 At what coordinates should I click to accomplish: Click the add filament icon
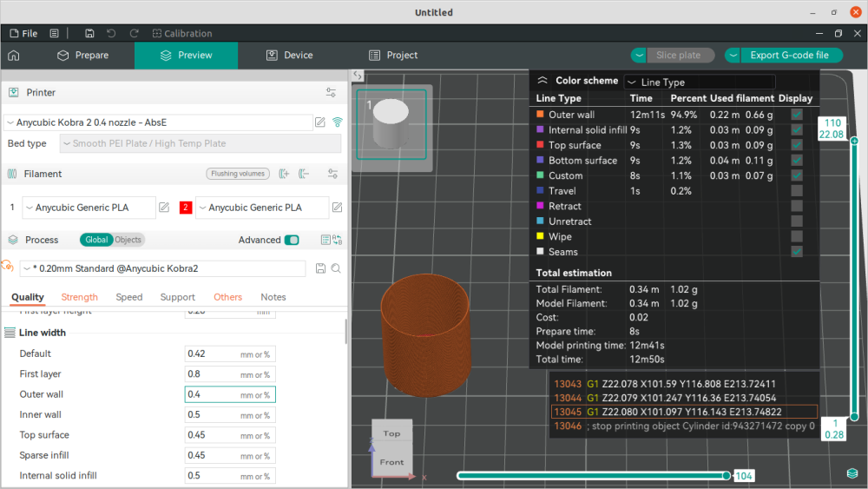pyautogui.click(x=284, y=174)
